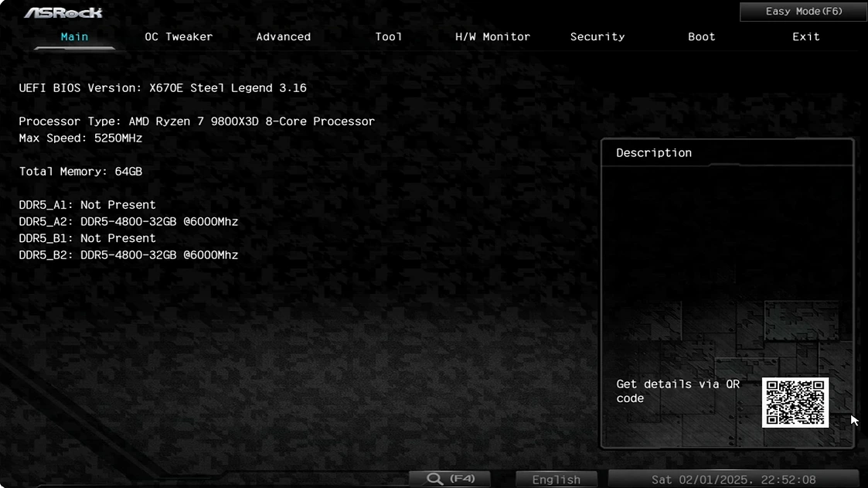The height and width of the screenshot is (488, 868).
Task: Select the UEFI BIOS Version line
Action: click(x=163, y=88)
